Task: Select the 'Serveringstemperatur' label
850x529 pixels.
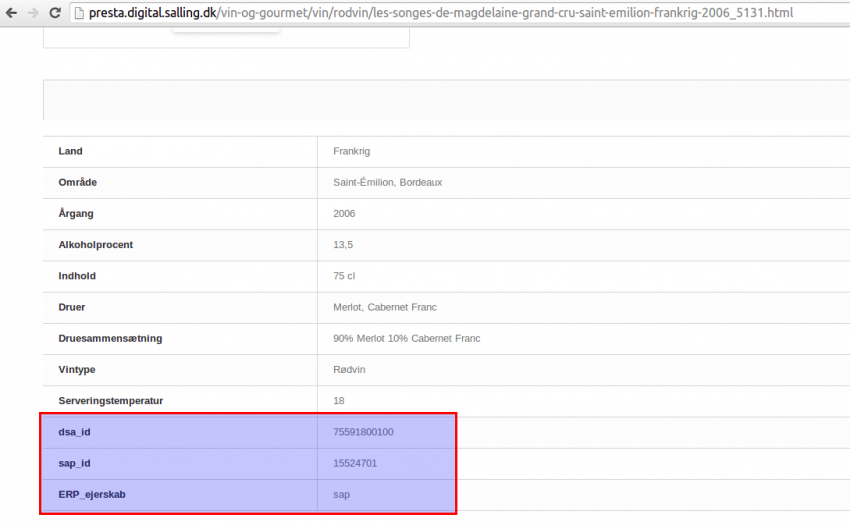Action: pyautogui.click(x=111, y=401)
